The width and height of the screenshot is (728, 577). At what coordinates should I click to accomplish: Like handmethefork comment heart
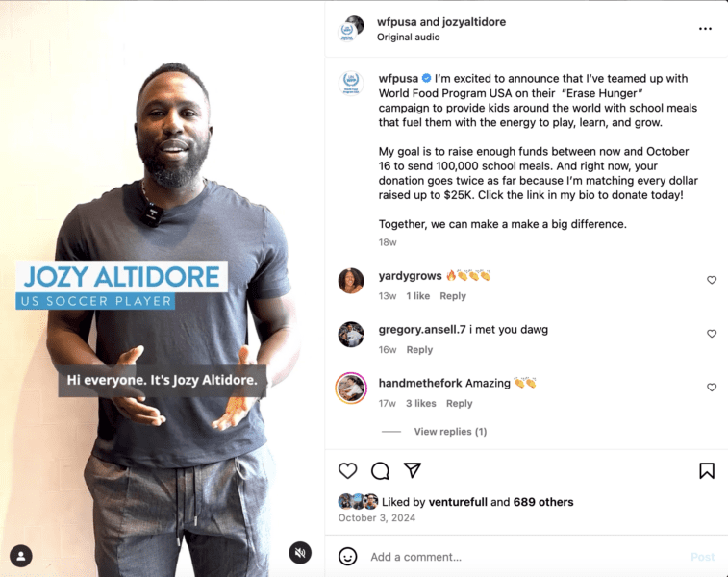point(712,388)
